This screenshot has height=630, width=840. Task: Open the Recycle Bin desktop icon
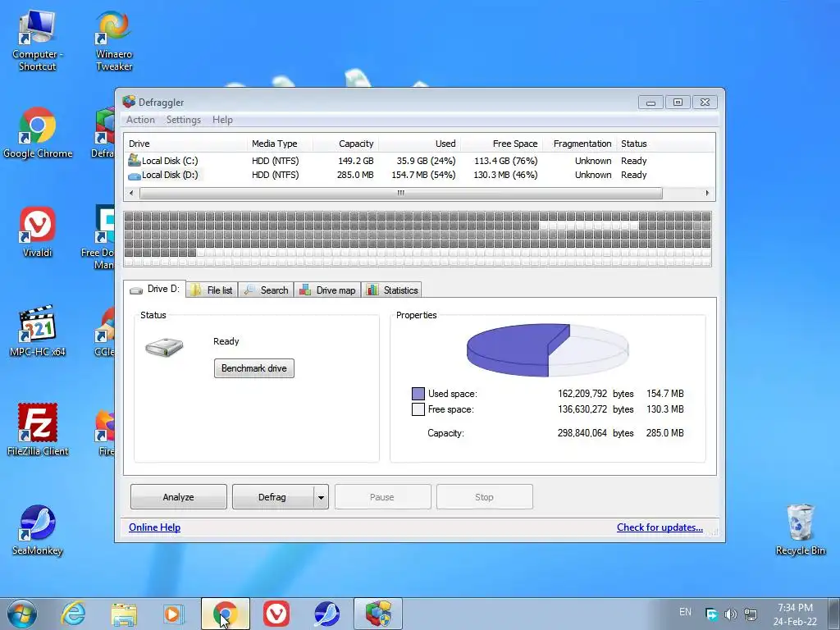(801, 530)
